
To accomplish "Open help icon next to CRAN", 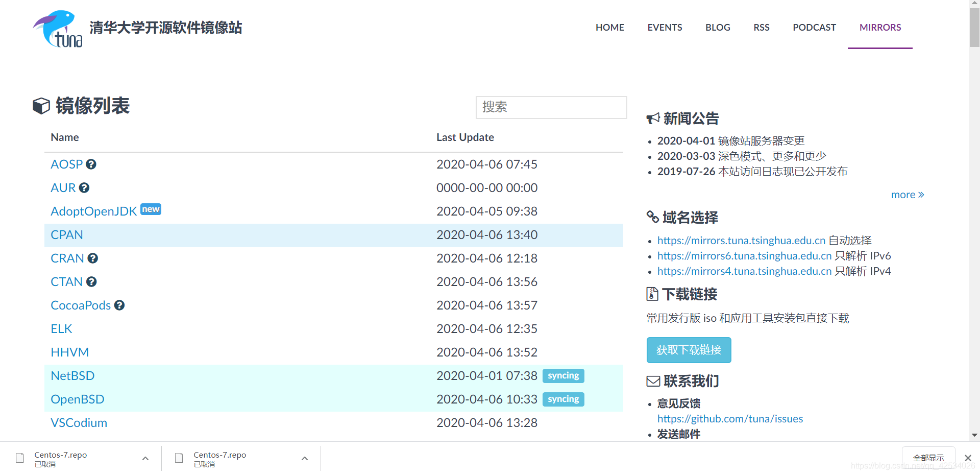I will (92, 258).
